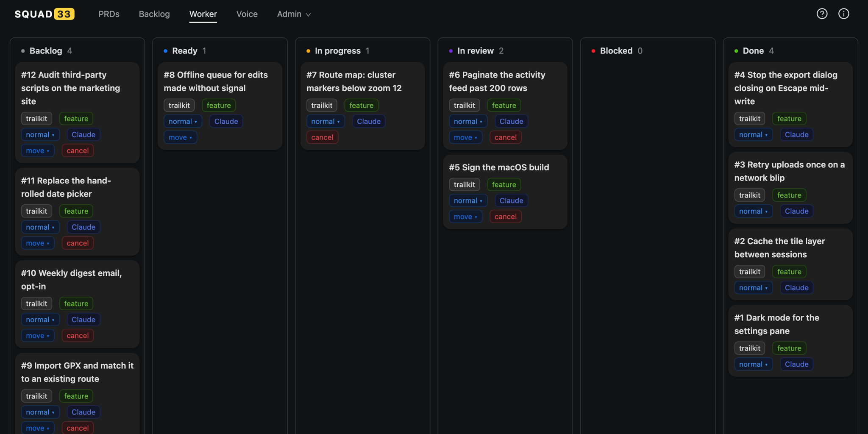Click the Backlog column header with count 4
This screenshot has height=434, width=868.
46,51
